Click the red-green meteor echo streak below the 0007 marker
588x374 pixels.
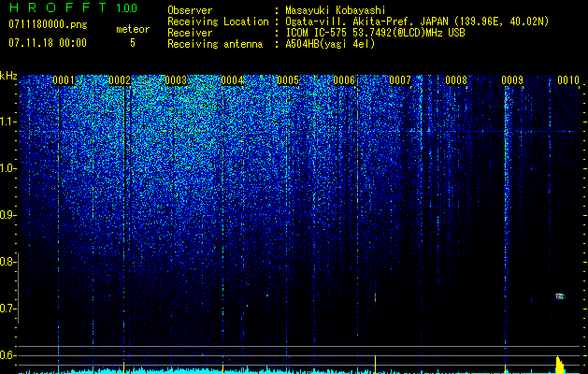tap(375, 298)
